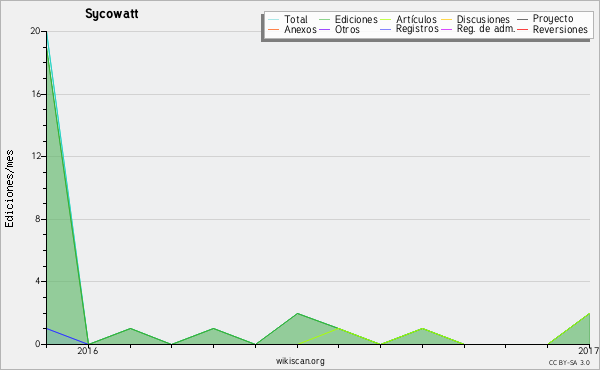
Task: Click the CC BY-SA 3.0 license text
Action: [x=569, y=363]
